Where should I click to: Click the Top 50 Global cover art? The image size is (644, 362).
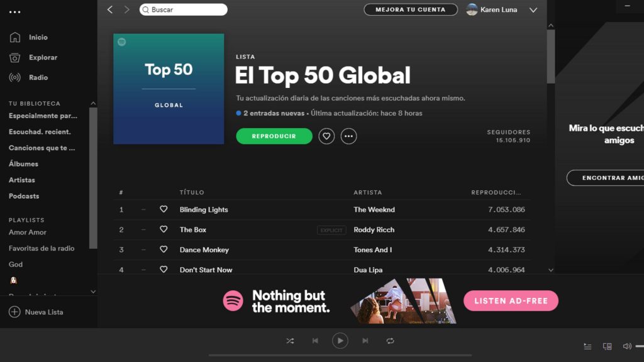[169, 89]
